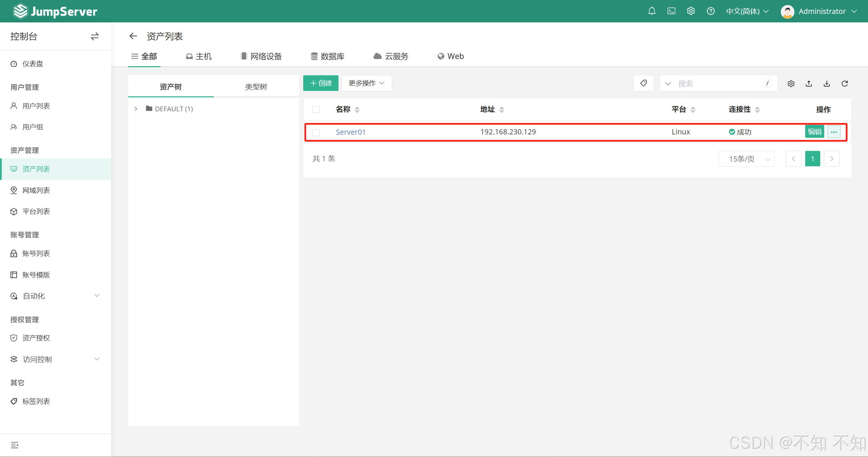Toggle the select-all header checkbox
Screen dimensions: 868x457
[x=316, y=109]
